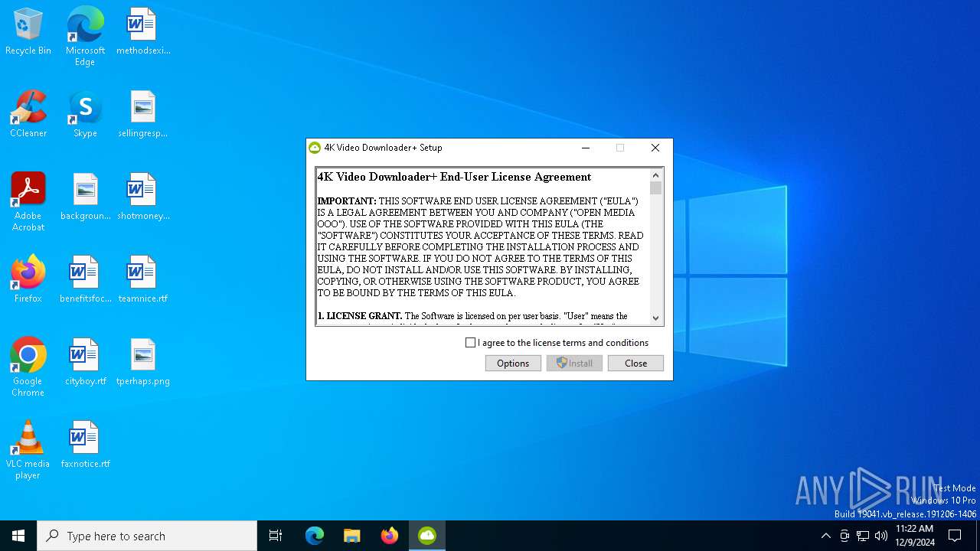Select the VLC media player desktop shortcut
The width and height of the screenshot is (980, 551).
[x=28, y=449]
